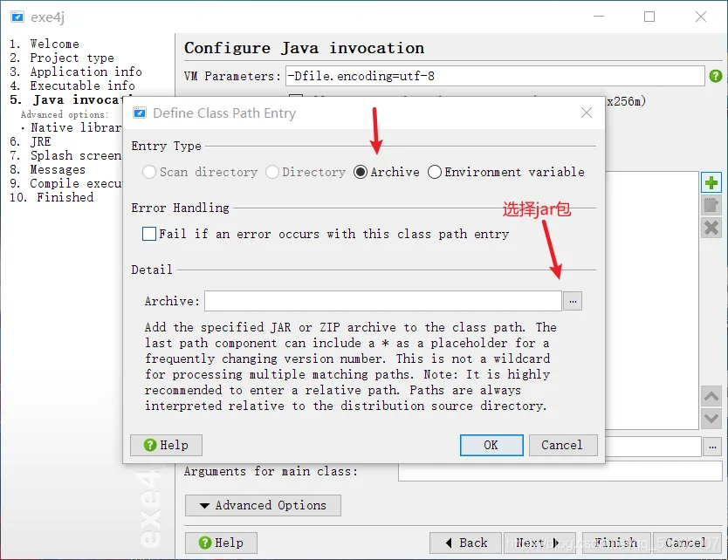Image resolution: width=728 pixels, height=560 pixels.
Task: Enable Fail if an error occurs checkbox
Action: pos(149,234)
